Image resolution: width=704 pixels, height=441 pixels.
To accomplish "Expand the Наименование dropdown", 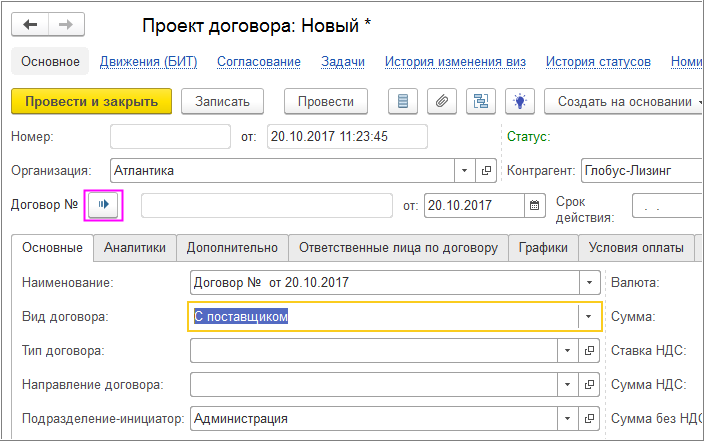I will 588,283.
